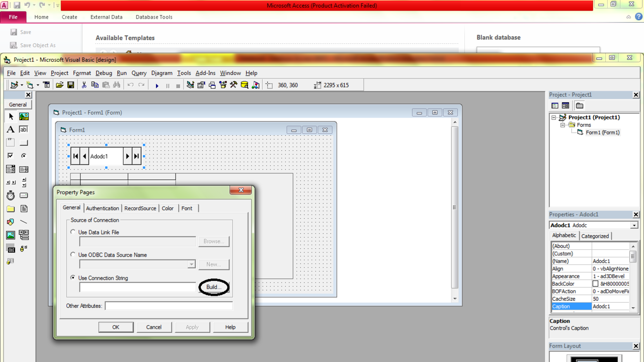
Task: Click OK in Property Pages
Action: click(116, 327)
